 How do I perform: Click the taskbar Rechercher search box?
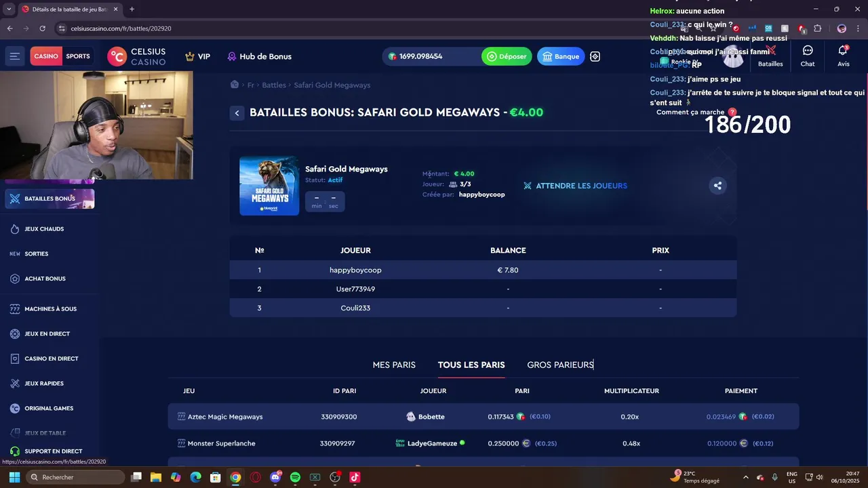pos(75,477)
